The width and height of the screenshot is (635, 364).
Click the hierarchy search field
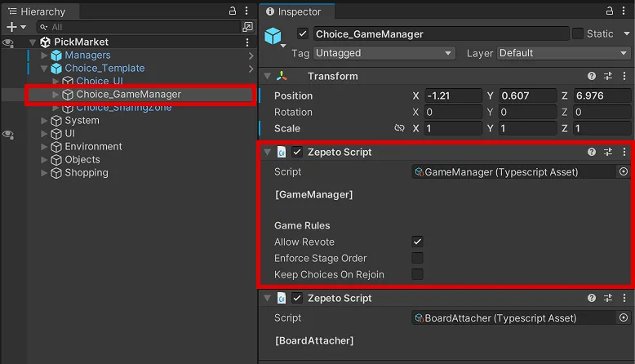[x=139, y=27]
